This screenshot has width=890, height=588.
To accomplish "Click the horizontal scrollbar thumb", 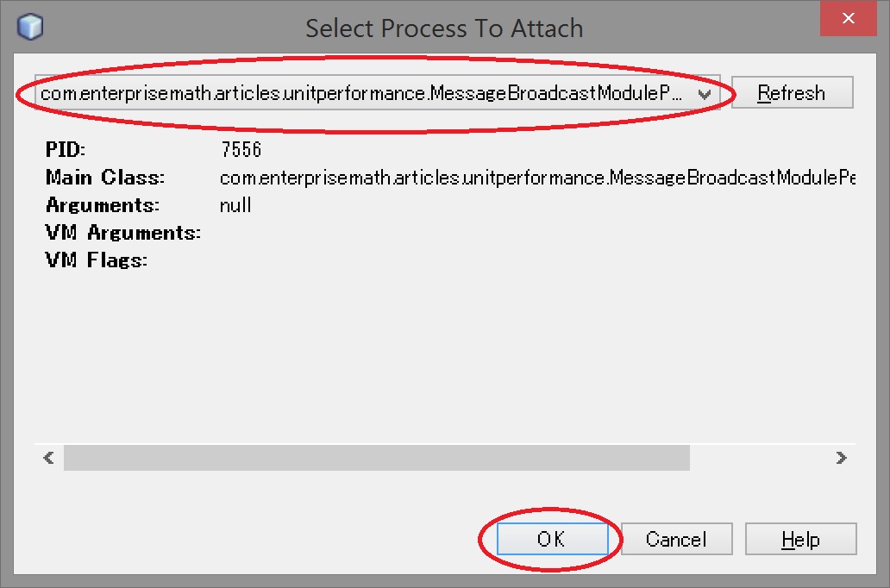I will coord(376,458).
